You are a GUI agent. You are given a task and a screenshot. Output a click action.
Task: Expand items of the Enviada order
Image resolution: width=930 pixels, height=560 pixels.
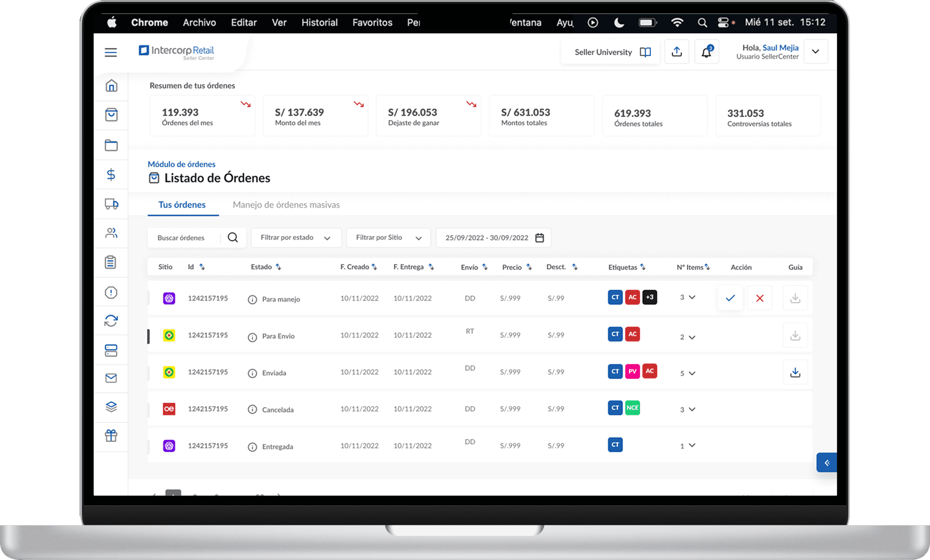[692, 373]
